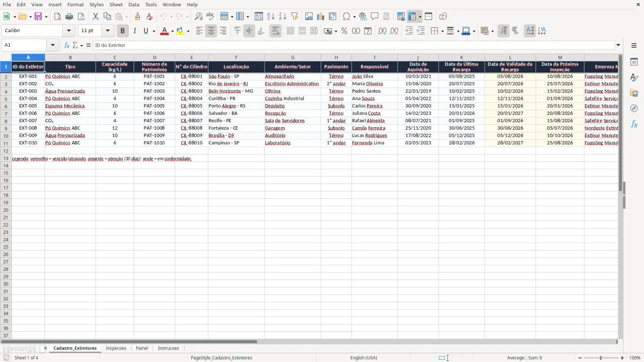Switch to the Painel sheet tab

(x=142, y=349)
